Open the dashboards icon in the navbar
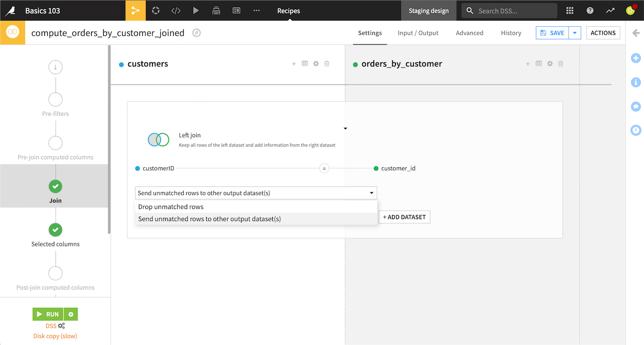Screen dimensions: 644x345 (x=236, y=10)
